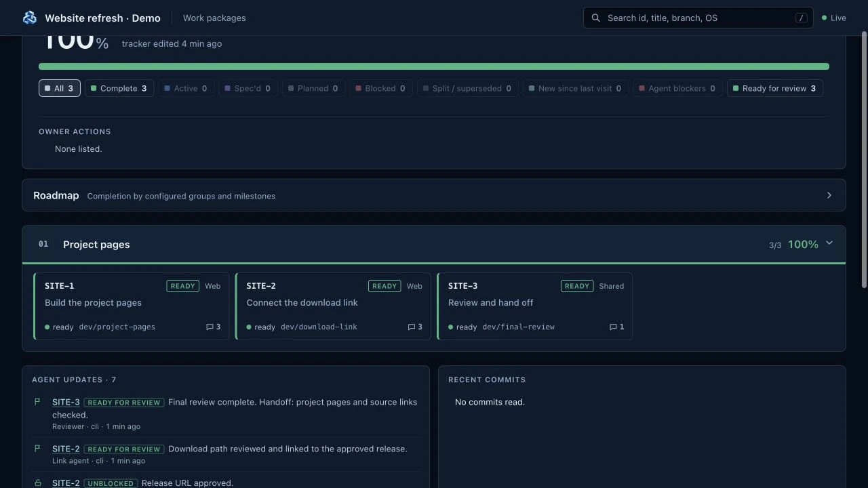Toggle the Planned 0 filter chip
This screenshot has width=868, height=488.
click(x=313, y=88)
